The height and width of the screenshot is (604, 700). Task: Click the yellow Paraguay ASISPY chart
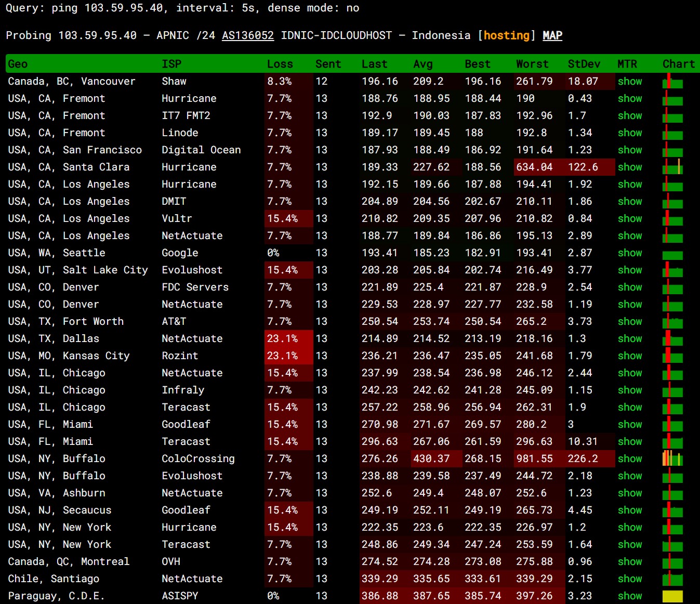(672, 596)
